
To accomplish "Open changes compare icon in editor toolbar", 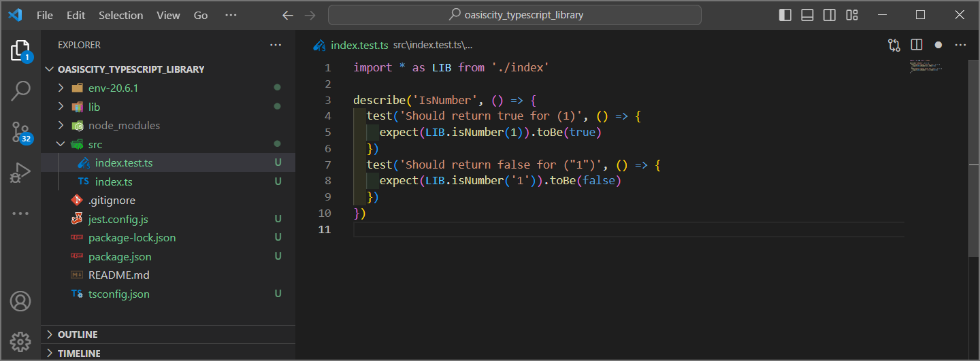I will tap(894, 45).
